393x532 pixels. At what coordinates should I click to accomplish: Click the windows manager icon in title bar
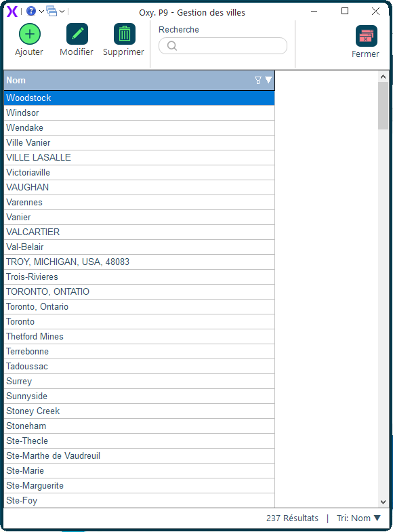pos(51,12)
